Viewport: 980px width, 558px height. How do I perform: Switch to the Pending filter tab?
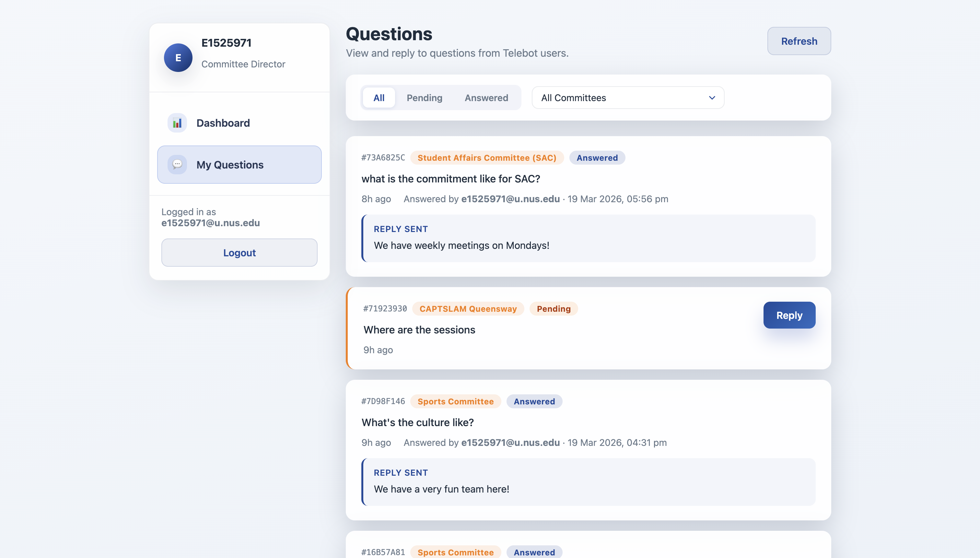click(x=424, y=98)
